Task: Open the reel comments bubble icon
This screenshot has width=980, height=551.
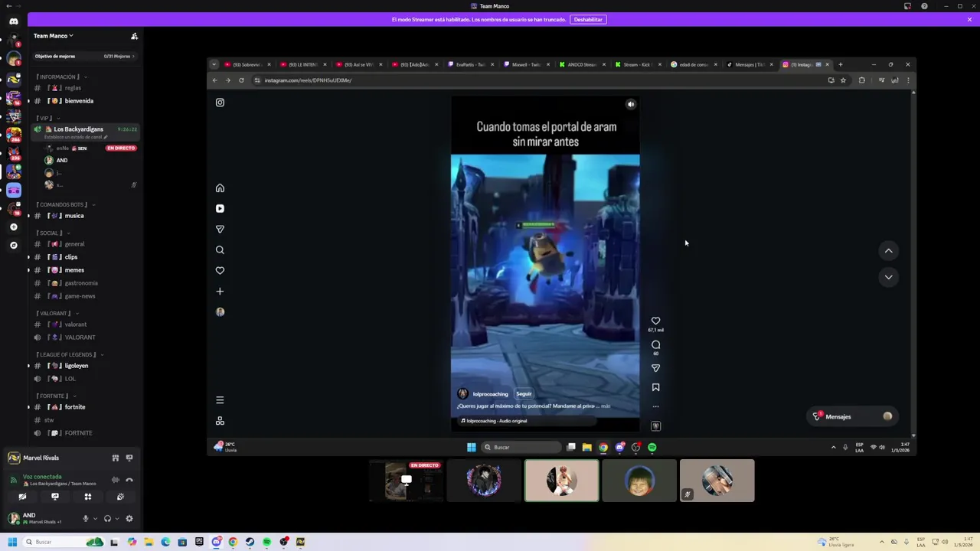Action: (x=655, y=345)
